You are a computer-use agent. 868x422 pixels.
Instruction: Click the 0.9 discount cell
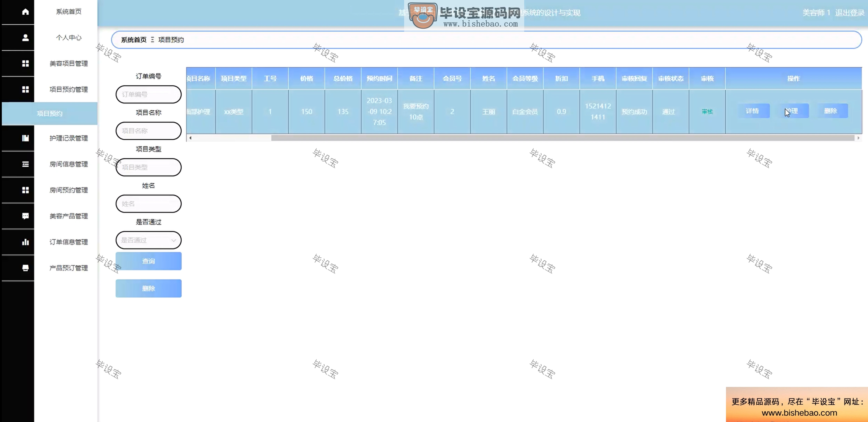click(x=562, y=112)
